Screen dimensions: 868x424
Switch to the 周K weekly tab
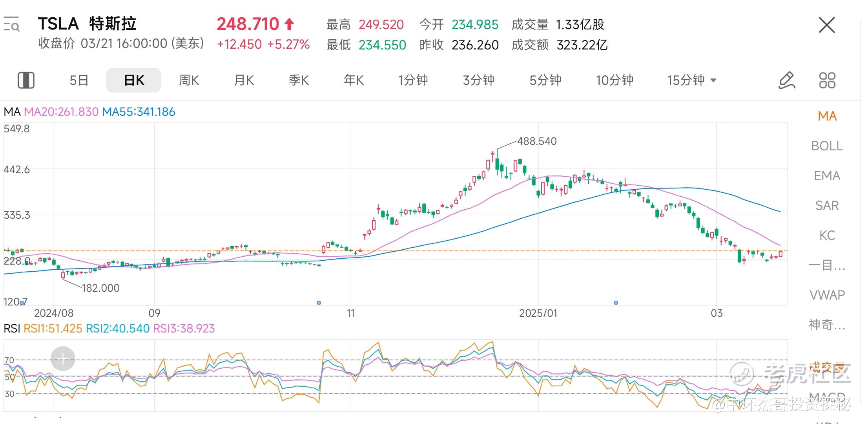(x=189, y=80)
